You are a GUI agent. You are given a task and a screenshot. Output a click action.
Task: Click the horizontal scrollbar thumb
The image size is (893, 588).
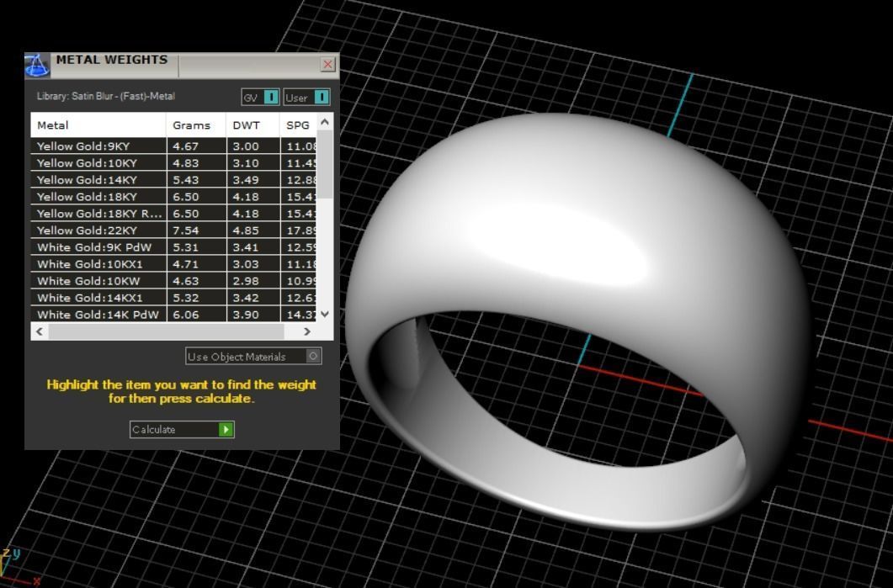pyautogui.click(x=167, y=331)
